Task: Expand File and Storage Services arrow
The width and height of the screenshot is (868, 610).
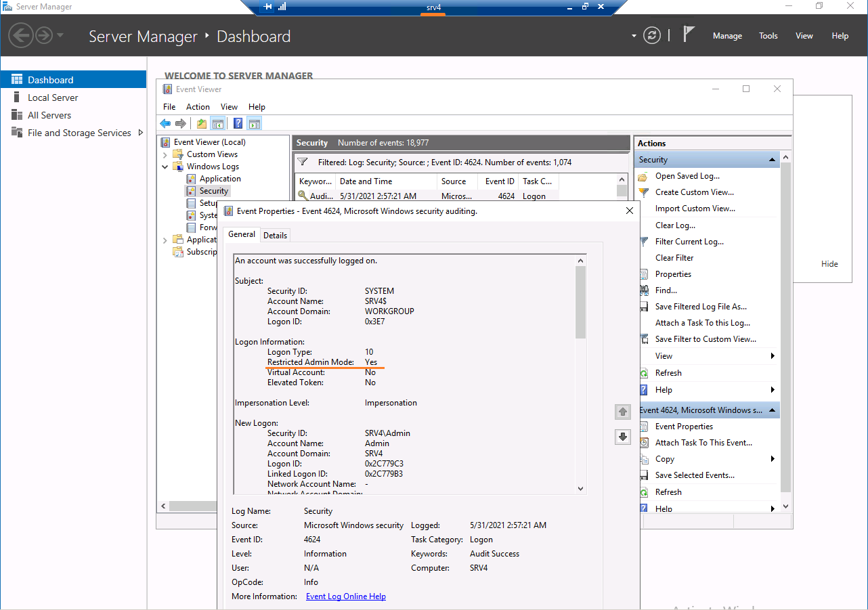Action: pyautogui.click(x=141, y=133)
